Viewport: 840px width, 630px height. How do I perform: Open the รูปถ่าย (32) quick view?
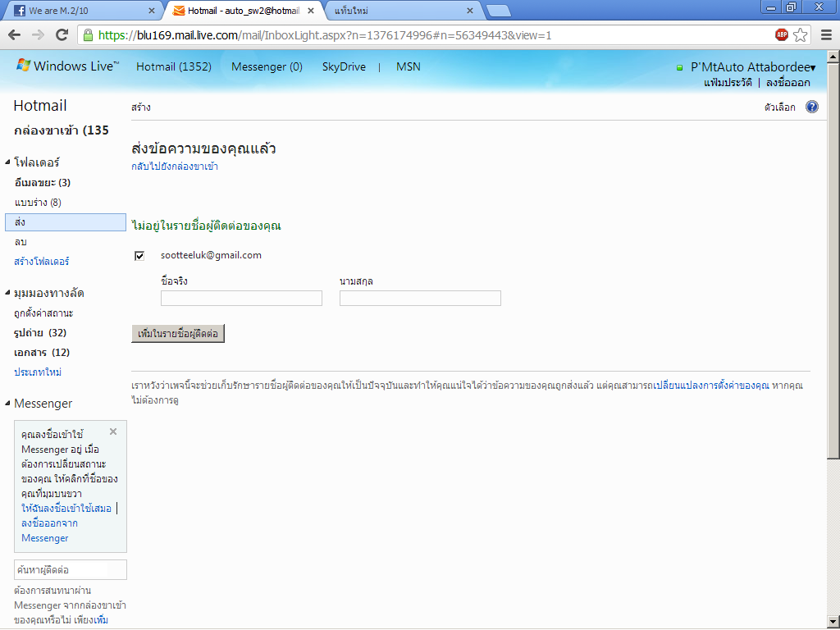40,333
